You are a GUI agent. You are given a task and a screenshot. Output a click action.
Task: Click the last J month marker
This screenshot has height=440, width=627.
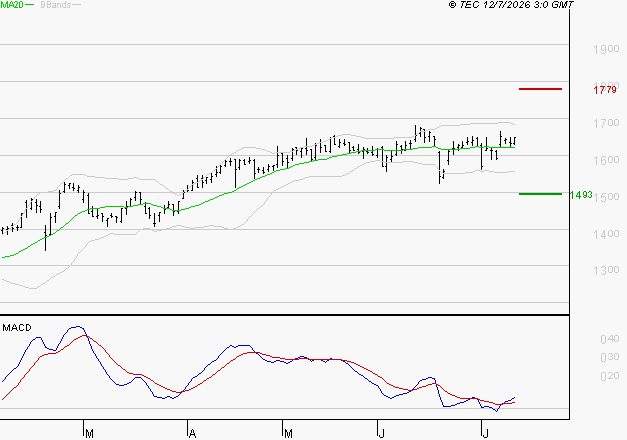coord(486,434)
